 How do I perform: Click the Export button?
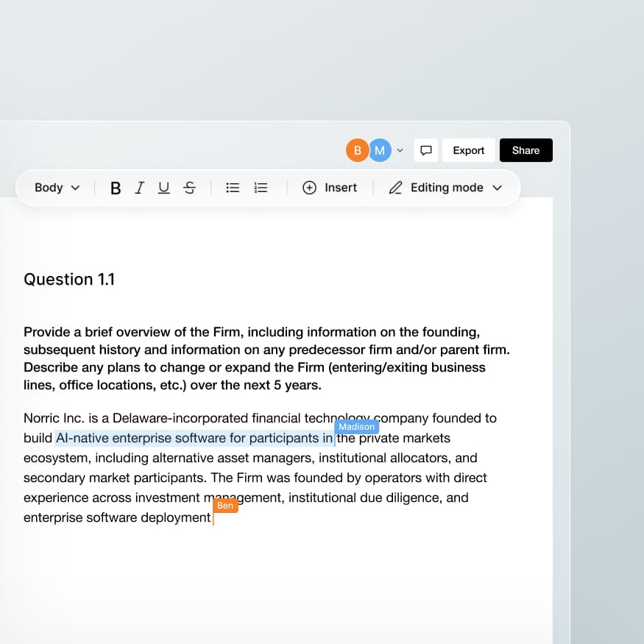pyautogui.click(x=468, y=150)
